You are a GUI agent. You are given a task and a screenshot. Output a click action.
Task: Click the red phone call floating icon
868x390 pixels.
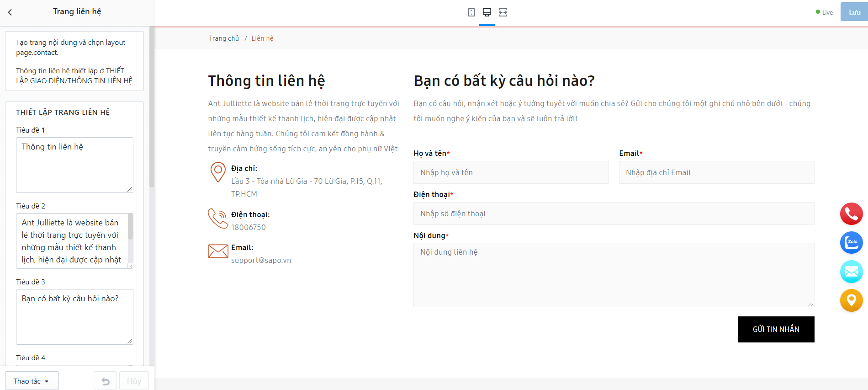coord(852,214)
